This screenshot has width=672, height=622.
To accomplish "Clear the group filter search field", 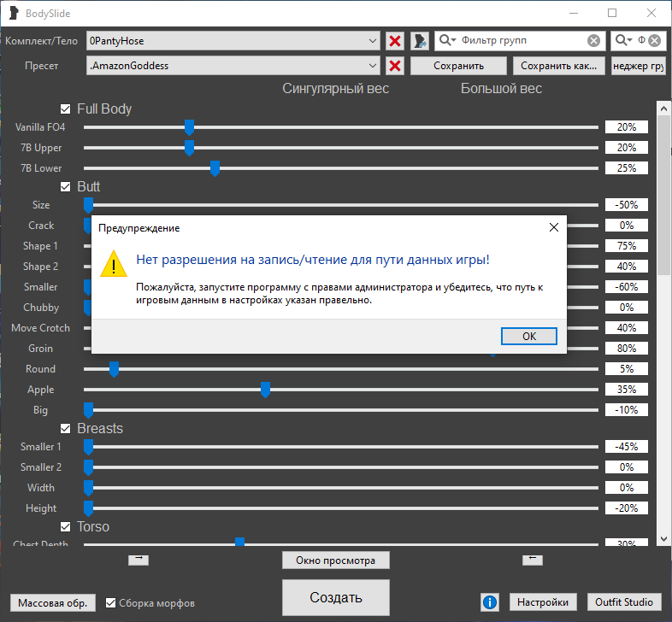I will [x=593, y=41].
